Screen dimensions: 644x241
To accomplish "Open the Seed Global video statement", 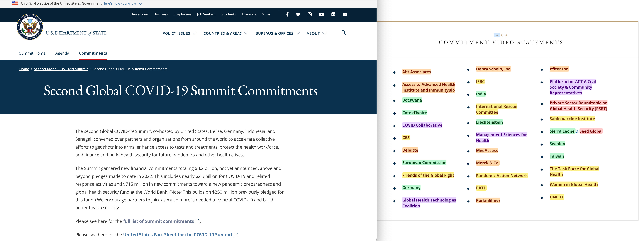I will click(x=591, y=131).
